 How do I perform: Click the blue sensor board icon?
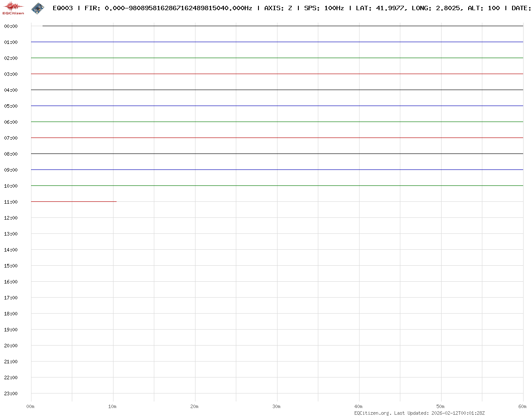click(x=38, y=8)
